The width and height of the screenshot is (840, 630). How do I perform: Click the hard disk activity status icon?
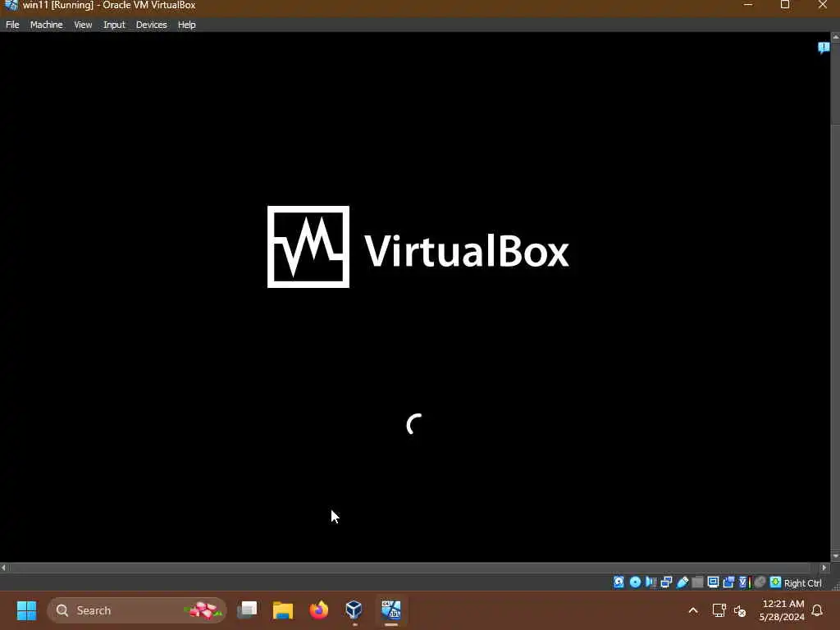pyautogui.click(x=619, y=582)
